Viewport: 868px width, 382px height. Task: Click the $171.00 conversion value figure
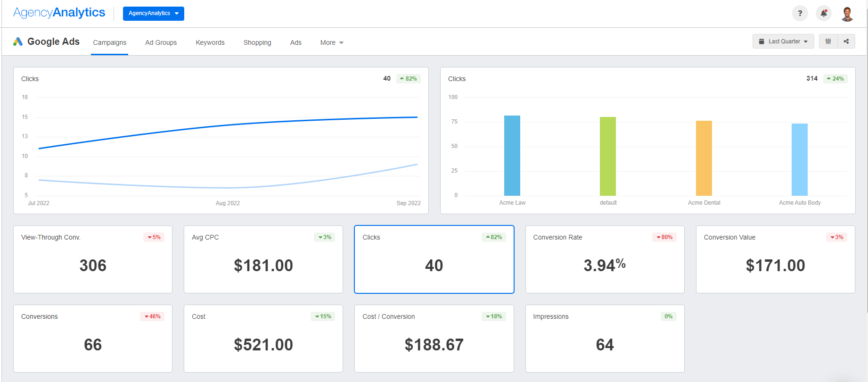pyautogui.click(x=776, y=266)
